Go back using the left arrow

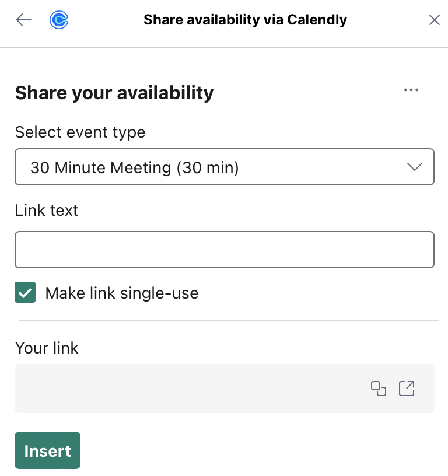(24, 20)
